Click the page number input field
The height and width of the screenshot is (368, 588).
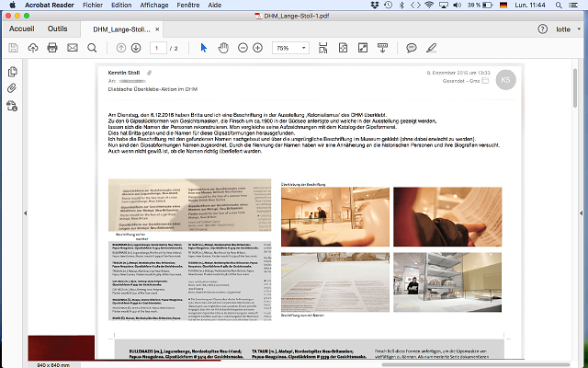click(x=158, y=48)
